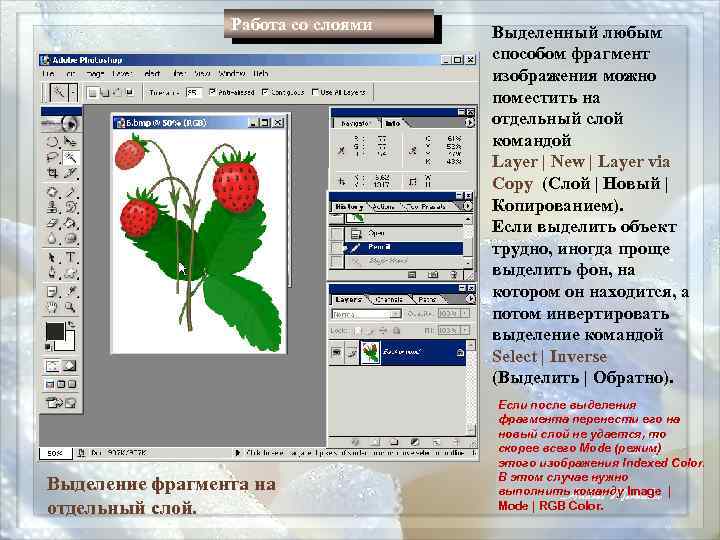Select the Move tool
This screenshot has width=720, height=540.
(70, 141)
